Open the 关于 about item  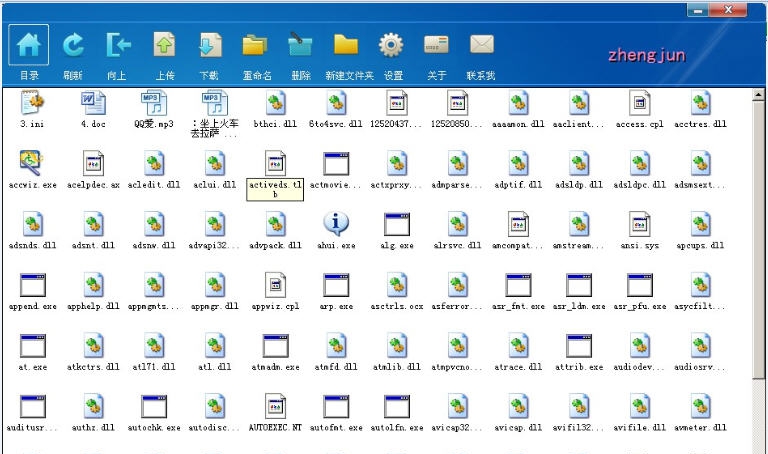click(436, 46)
